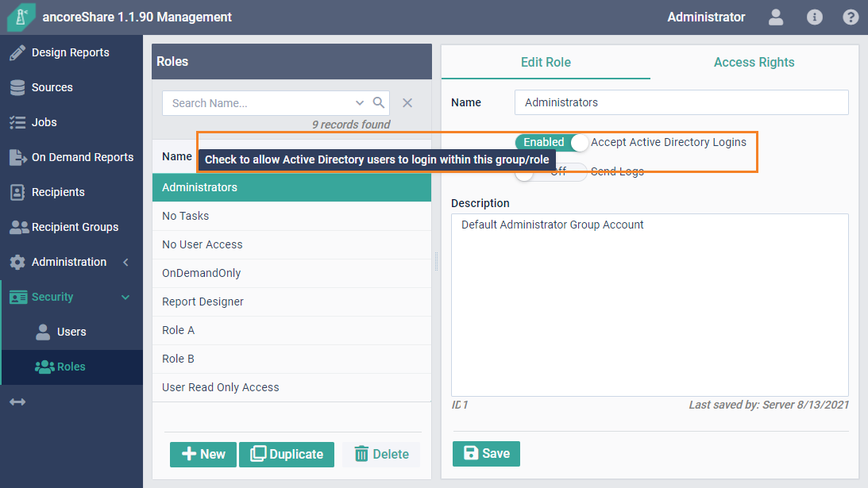The width and height of the screenshot is (868, 488).
Task: Click the Roles group icon
Action: [x=44, y=367]
